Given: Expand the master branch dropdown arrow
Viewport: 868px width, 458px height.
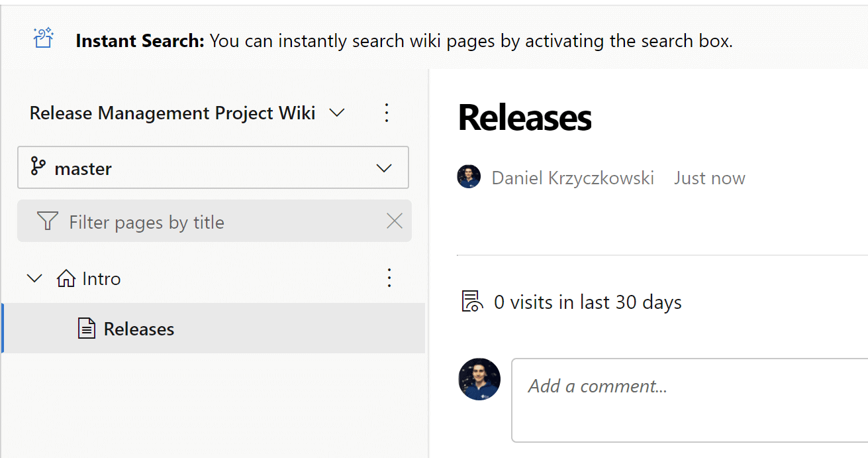Looking at the screenshot, I should coord(384,168).
